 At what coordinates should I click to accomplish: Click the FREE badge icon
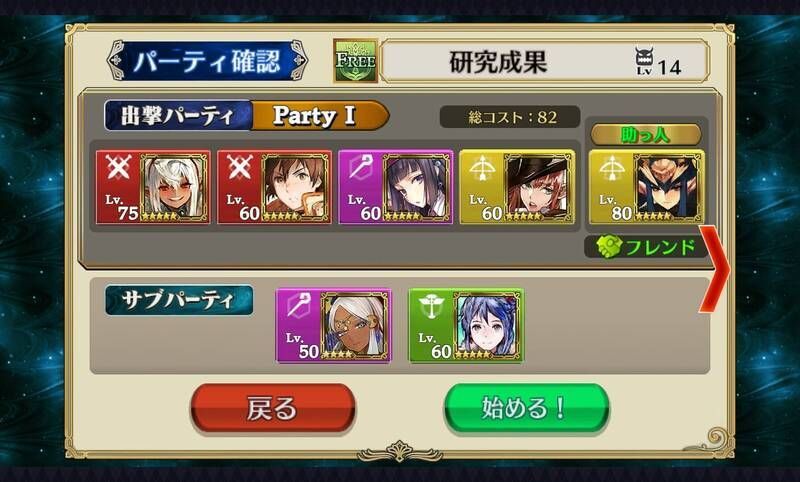coord(356,61)
